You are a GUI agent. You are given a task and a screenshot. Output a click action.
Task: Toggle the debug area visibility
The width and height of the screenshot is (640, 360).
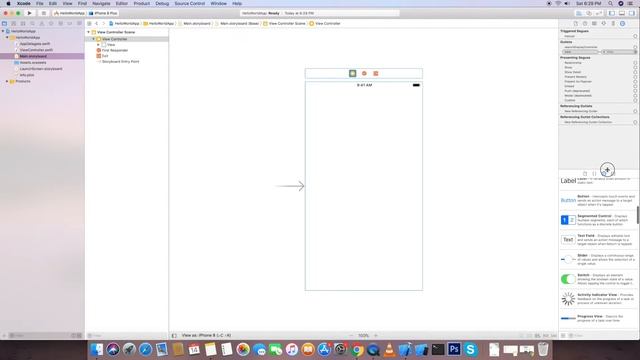coord(622,13)
